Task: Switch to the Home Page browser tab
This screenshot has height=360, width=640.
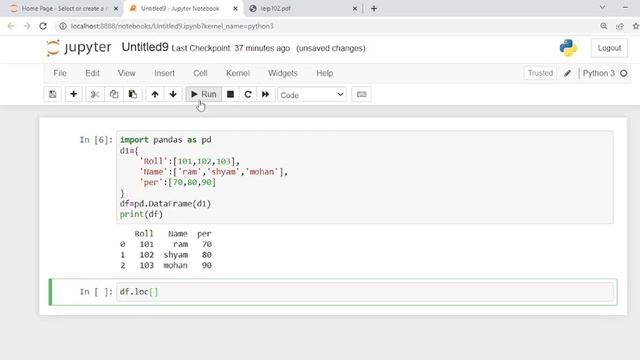Action: [x=62, y=9]
